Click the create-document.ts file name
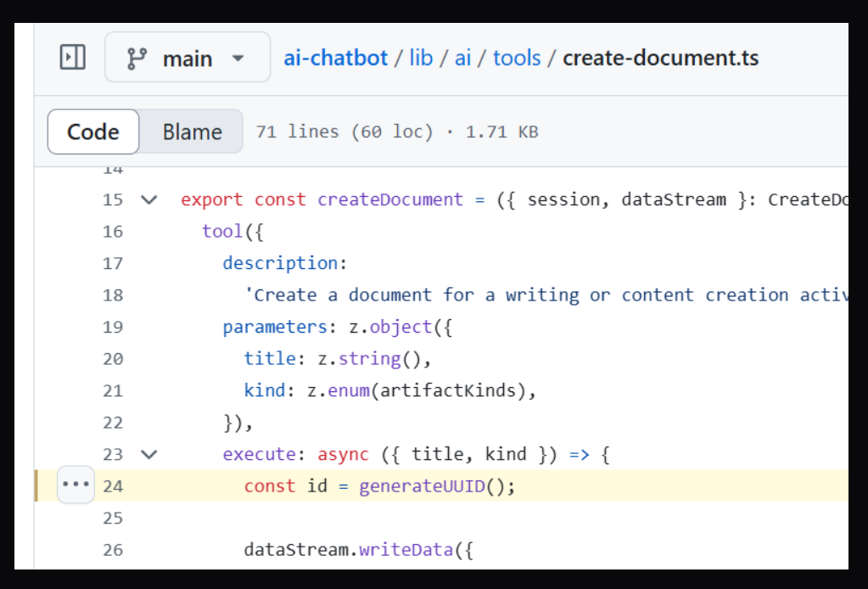The image size is (868, 589). [660, 58]
